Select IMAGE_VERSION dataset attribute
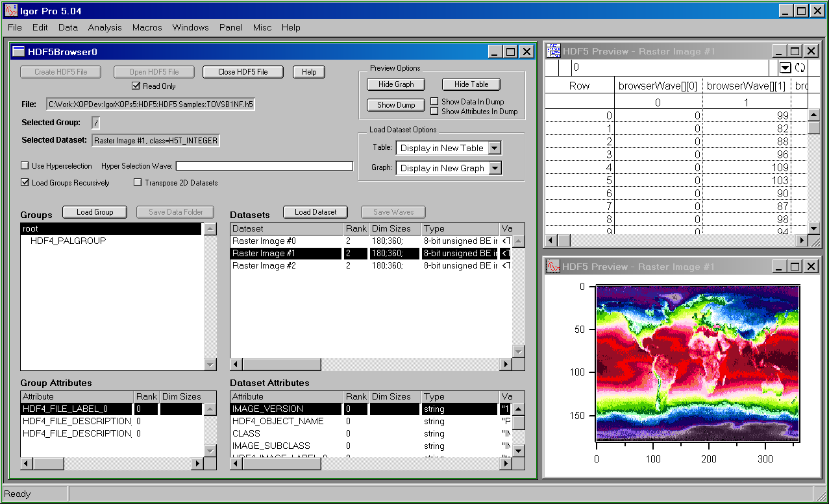829x504 pixels. pos(371,409)
